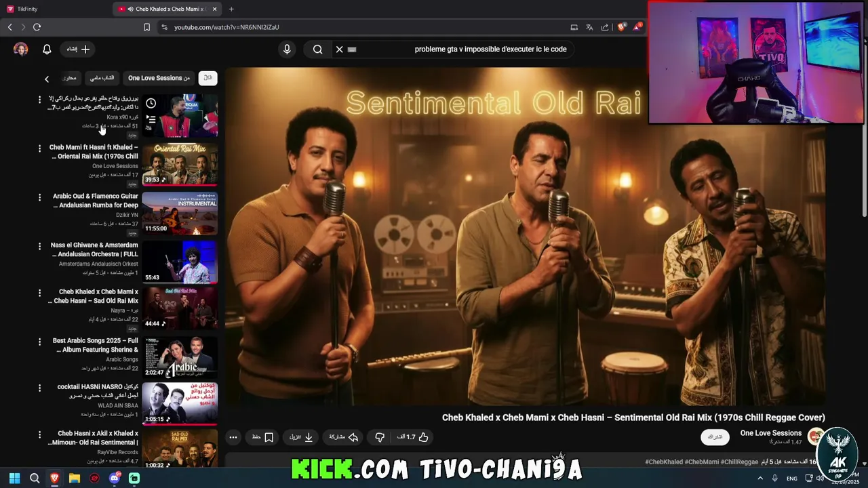Open options for Best Arabic Songs 2025
The height and width of the screenshot is (488, 868).
[39, 341]
